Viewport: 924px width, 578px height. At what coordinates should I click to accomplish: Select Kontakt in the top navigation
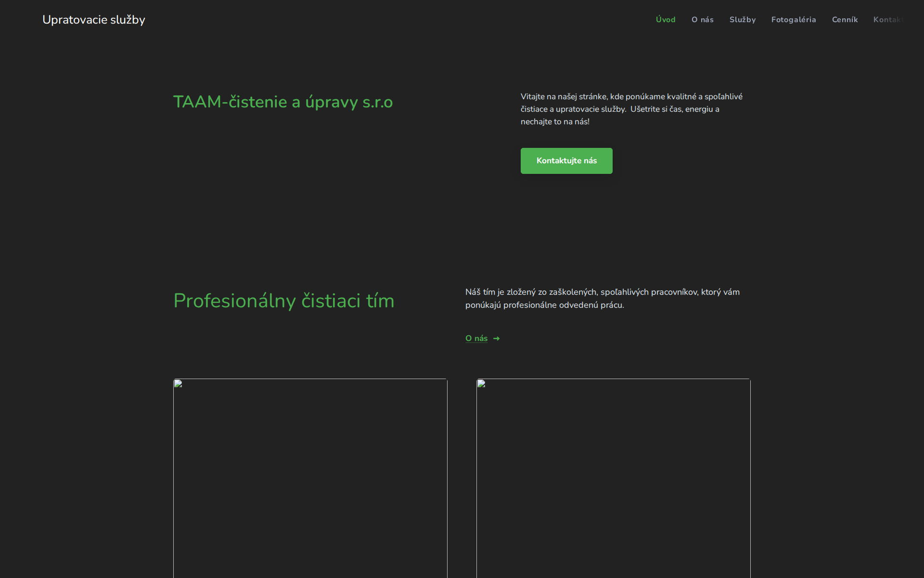coord(887,20)
